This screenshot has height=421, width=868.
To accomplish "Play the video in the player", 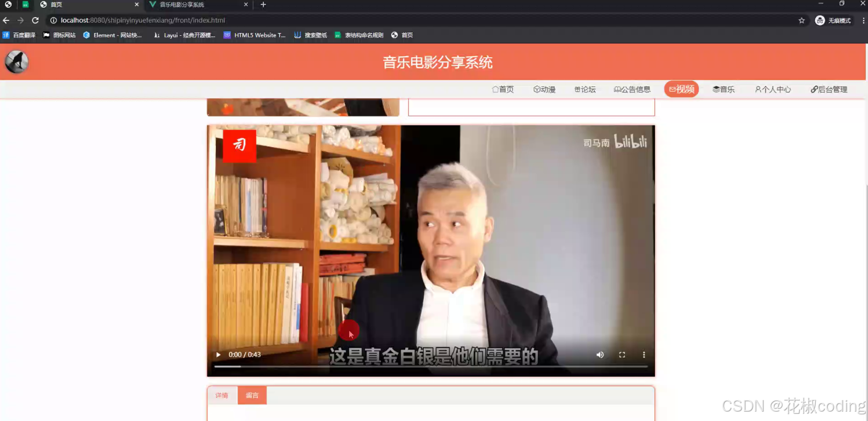I will (218, 355).
